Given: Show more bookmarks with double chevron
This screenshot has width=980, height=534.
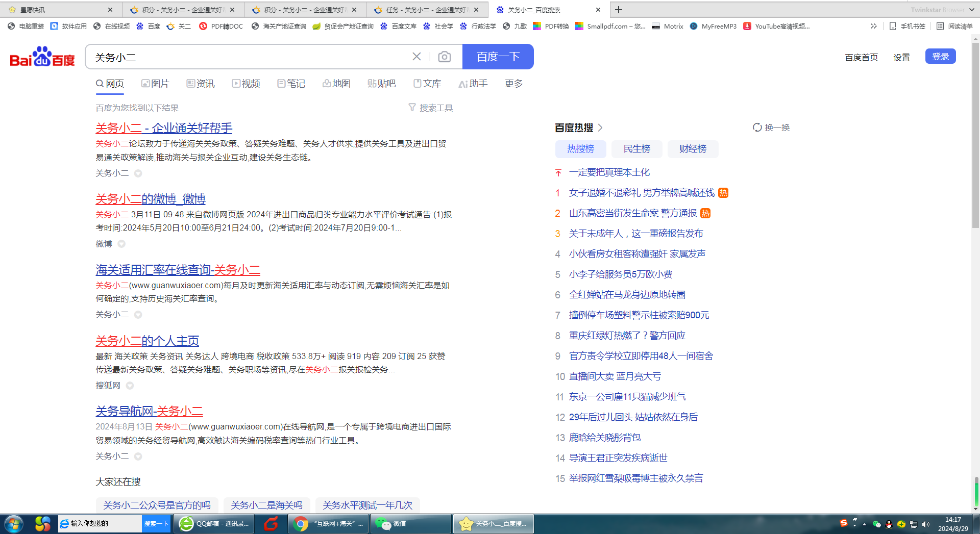Looking at the screenshot, I should click(873, 26).
